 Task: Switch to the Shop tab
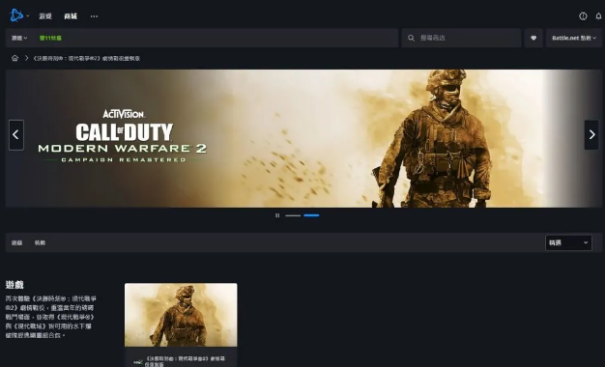71,16
